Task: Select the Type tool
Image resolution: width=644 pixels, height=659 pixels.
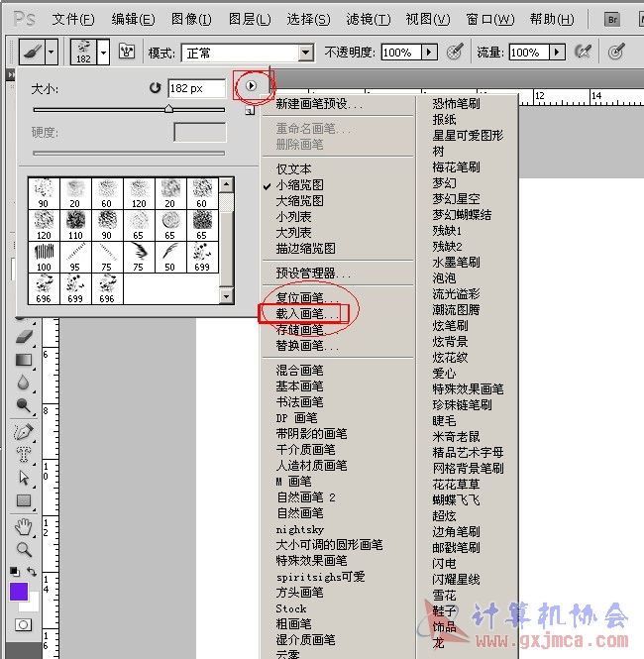Action: pyautogui.click(x=24, y=455)
